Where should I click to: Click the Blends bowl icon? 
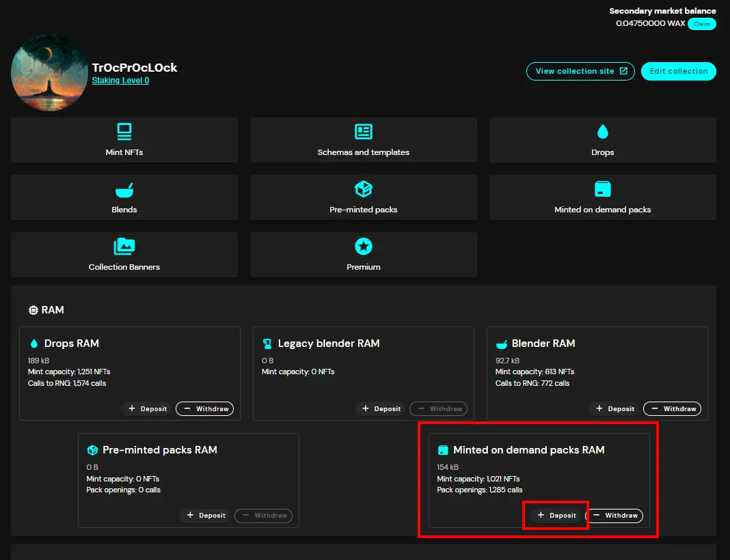pyautogui.click(x=124, y=189)
